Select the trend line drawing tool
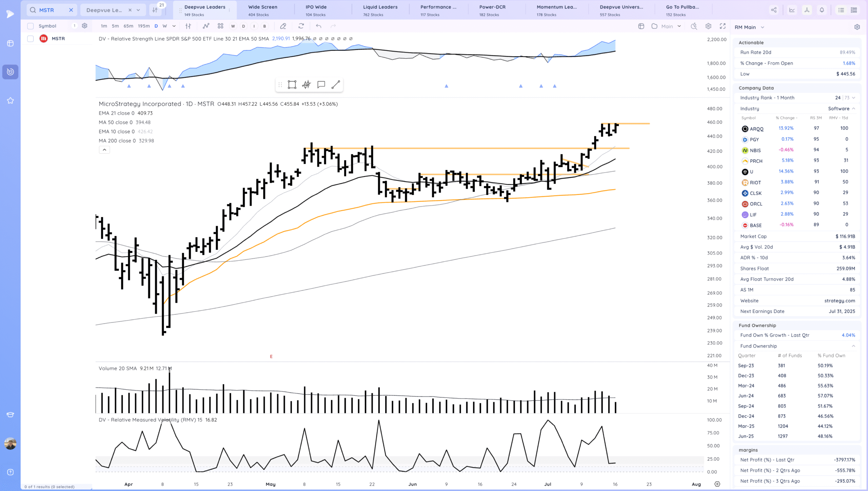The height and width of the screenshot is (491, 868). 336,84
